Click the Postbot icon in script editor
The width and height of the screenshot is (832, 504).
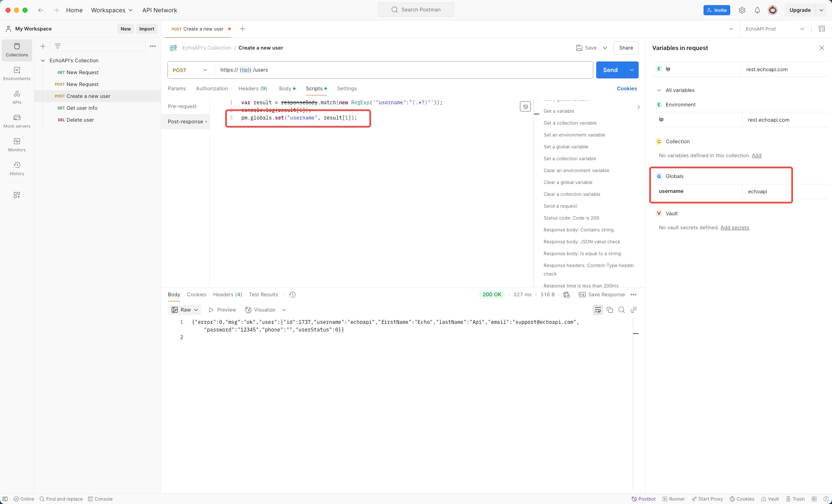(525, 106)
